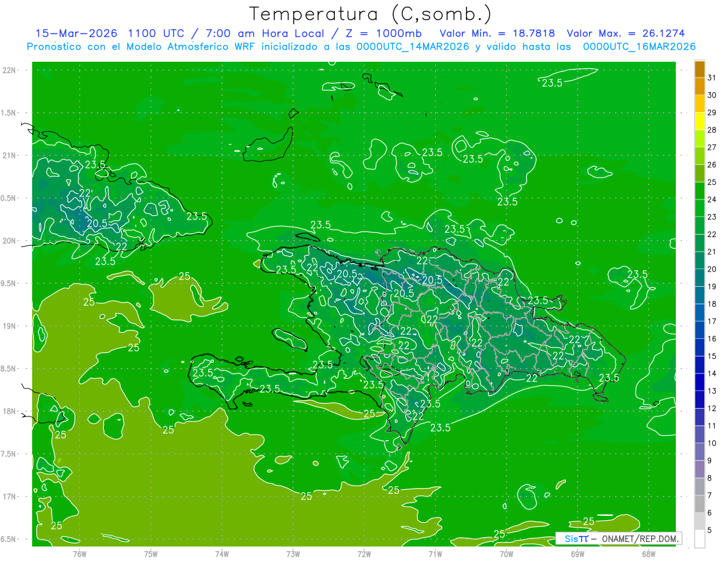Click legend scale value '10'
Viewport: 728px width, 562px height.
click(712, 443)
